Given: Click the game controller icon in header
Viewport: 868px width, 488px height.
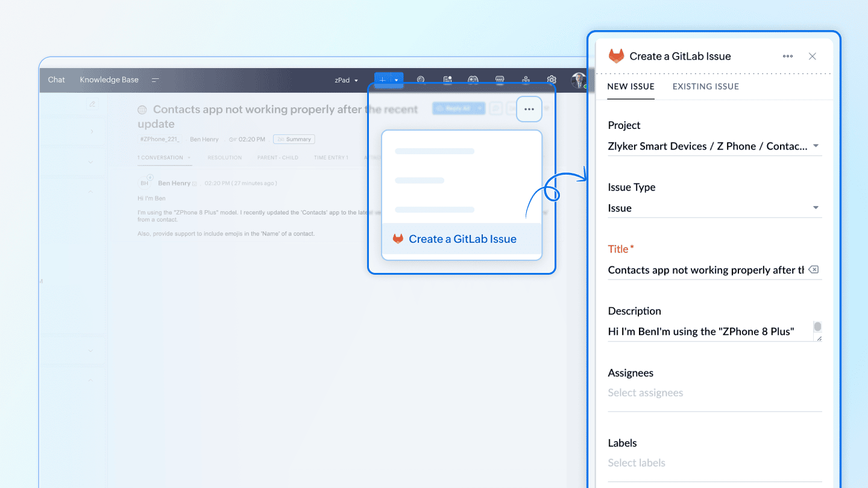Looking at the screenshot, I should point(474,80).
